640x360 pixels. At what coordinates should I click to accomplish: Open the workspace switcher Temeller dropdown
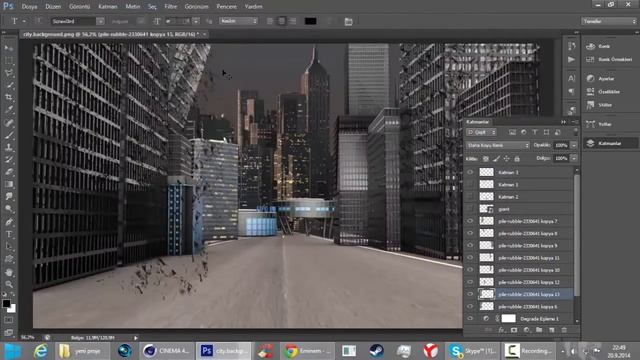click(609, 21)
